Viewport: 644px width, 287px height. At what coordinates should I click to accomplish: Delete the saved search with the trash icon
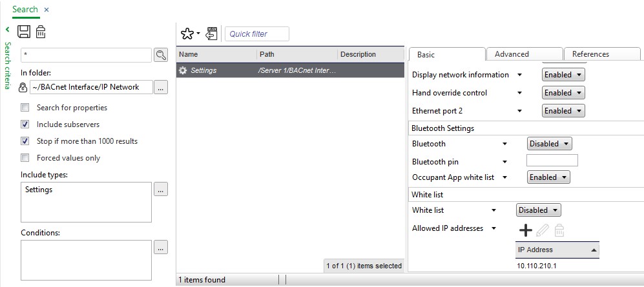(41, 32)
